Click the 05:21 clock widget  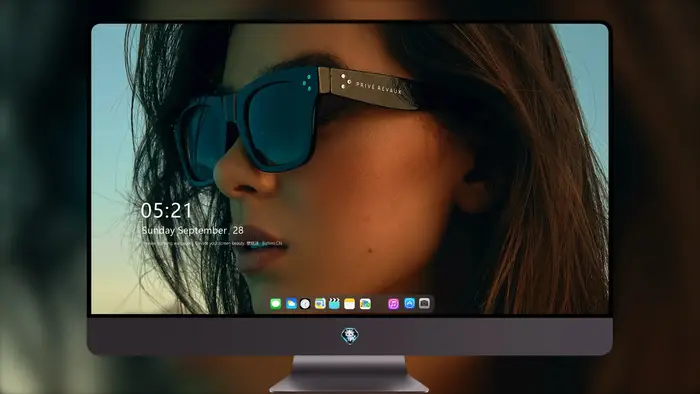click(166, 211)
